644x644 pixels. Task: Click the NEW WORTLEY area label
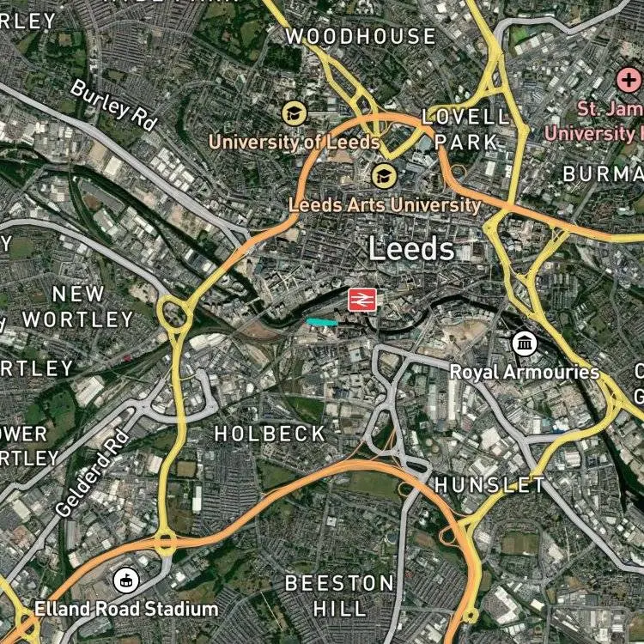click(x=78, y=307)
